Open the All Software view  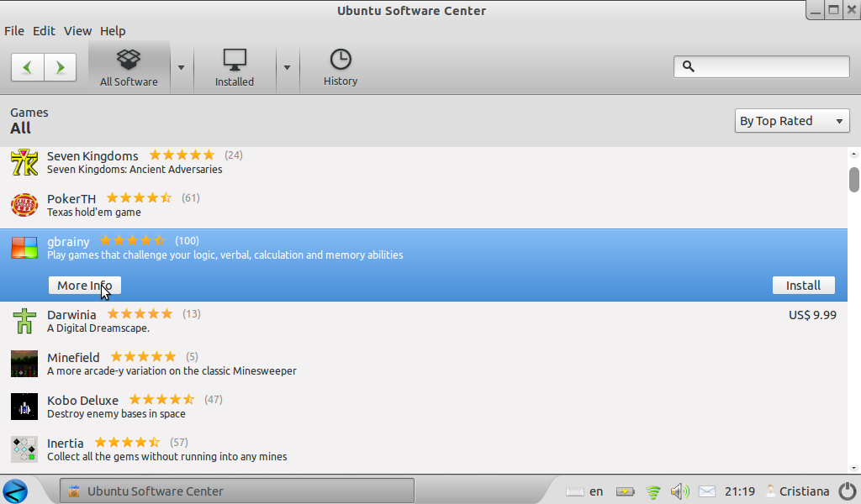click(x=129, y=67)
